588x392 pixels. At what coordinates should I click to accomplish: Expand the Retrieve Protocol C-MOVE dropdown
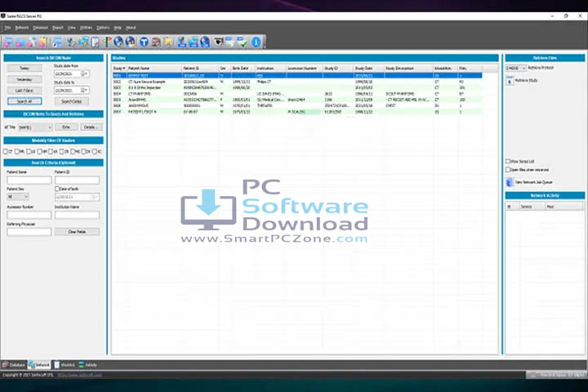pyautogui.click(x=523, y=69)
